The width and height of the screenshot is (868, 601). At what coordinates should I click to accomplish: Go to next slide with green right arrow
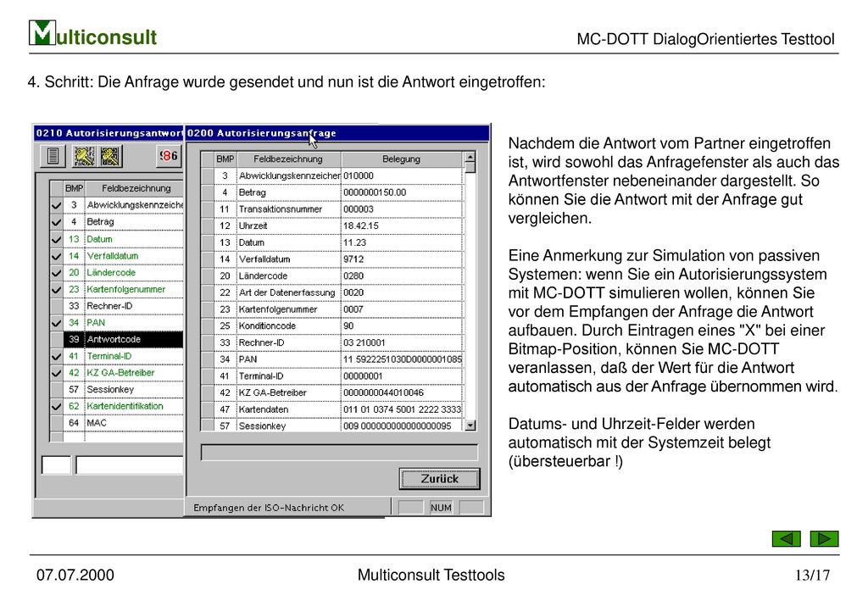[824, 538]
